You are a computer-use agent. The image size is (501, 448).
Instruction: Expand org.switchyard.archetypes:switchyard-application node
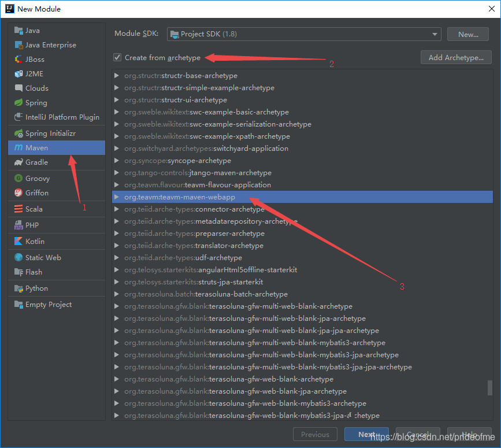tap(117, 148)
